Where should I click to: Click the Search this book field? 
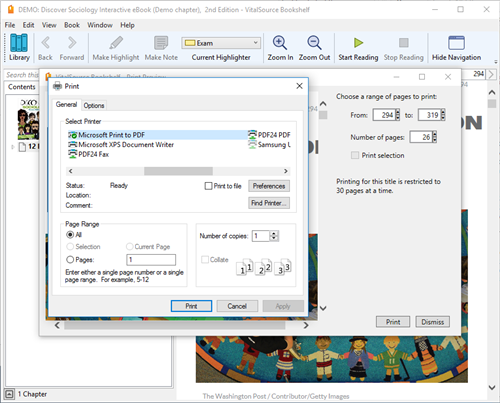coord(22,75)
